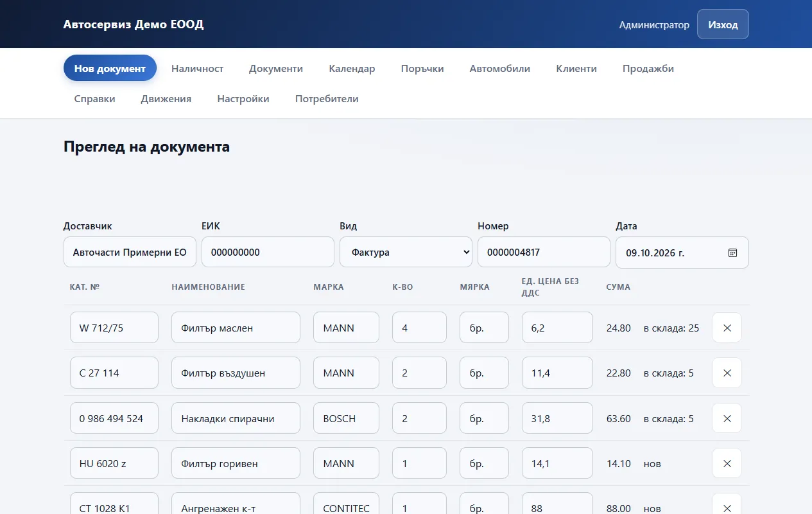Edit the Доставчик supplier field
812x514 pixels.
pos(130,252)
